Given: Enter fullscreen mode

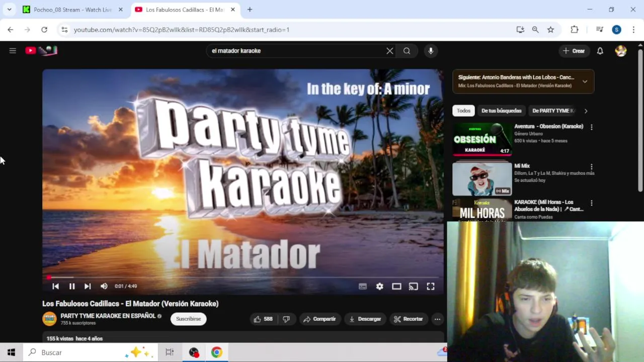Looking at the screenshot, I should click(431, 286).
